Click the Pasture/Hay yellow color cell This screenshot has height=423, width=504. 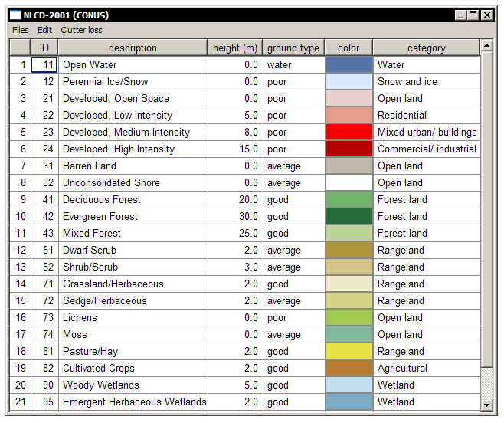pos(349,352)
